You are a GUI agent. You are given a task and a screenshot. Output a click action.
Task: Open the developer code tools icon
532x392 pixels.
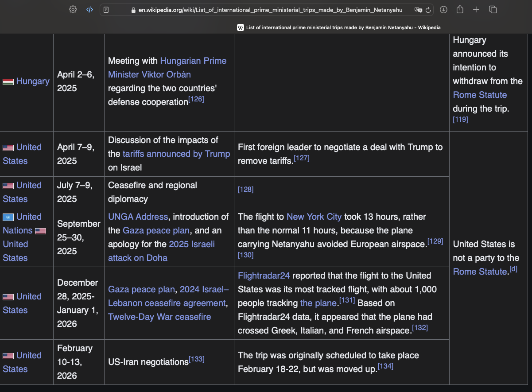click(89, 9)
